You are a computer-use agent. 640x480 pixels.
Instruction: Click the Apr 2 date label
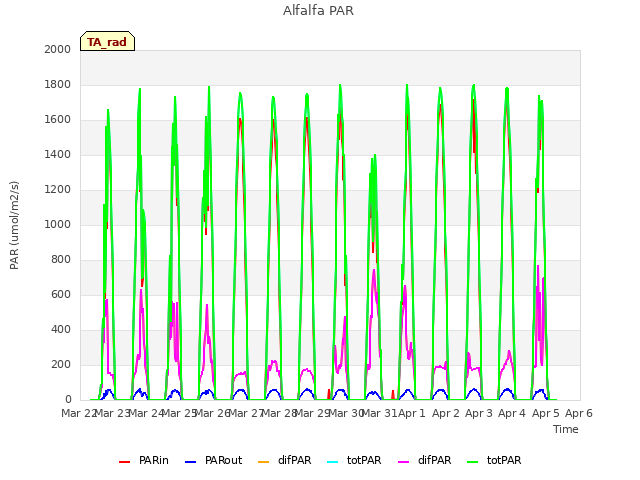[446, 413]
